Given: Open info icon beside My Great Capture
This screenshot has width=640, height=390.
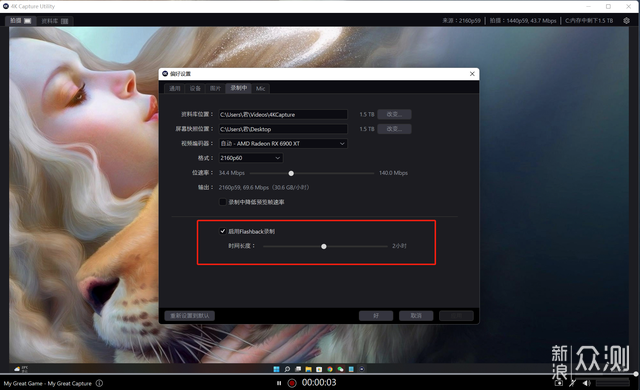Looking at the screenshot, I should tap(99, 383).
